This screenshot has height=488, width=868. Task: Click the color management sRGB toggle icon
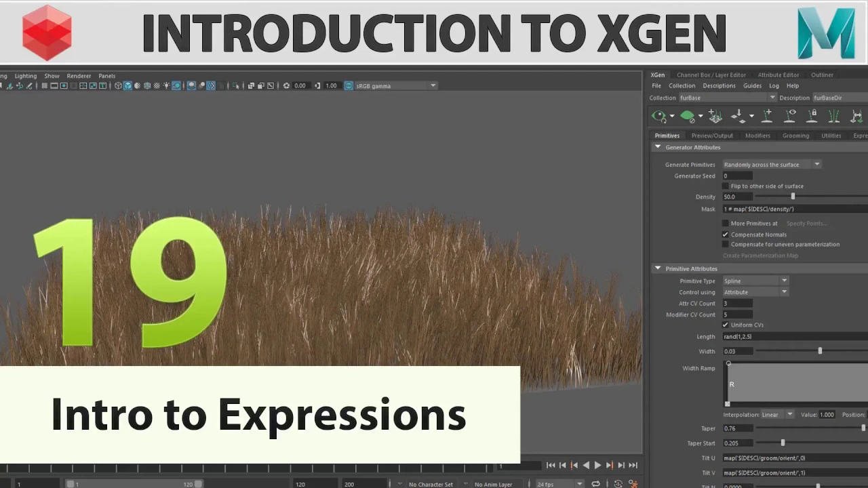[349, 85]
